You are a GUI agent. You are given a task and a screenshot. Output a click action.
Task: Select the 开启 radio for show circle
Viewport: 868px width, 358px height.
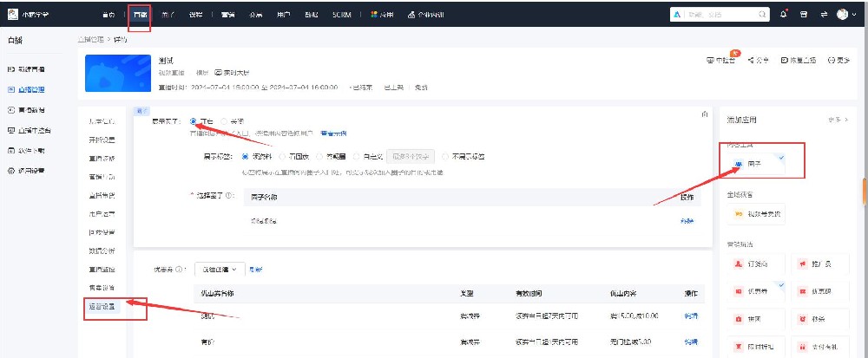point(194,121)
